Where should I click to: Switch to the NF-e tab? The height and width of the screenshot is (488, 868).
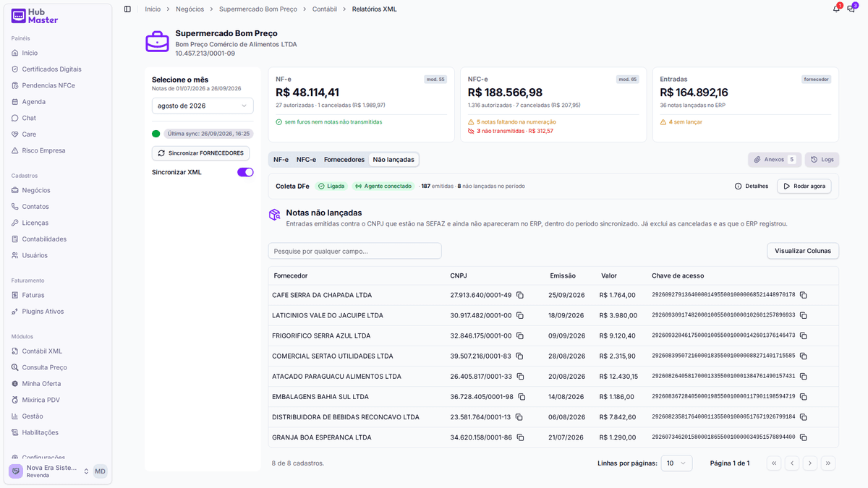(x=281, y=160)
